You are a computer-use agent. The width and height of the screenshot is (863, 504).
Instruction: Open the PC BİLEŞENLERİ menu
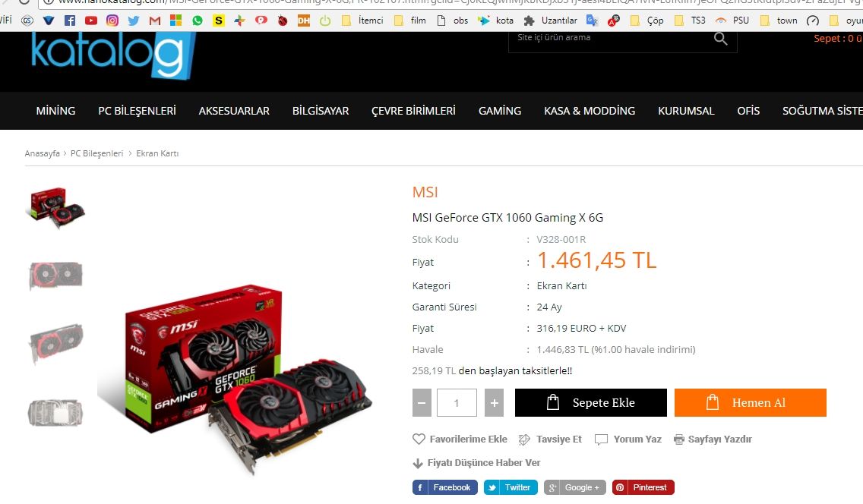pos(137,111)
